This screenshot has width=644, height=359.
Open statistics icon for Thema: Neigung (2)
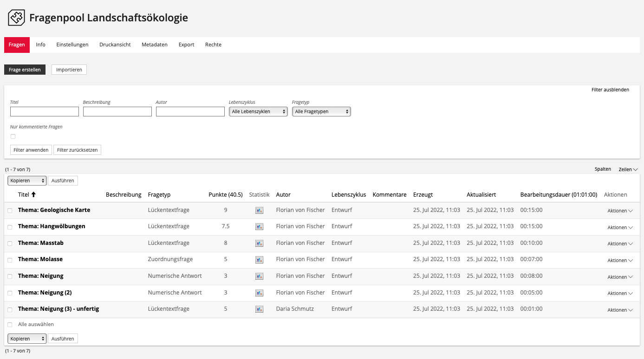259,293
